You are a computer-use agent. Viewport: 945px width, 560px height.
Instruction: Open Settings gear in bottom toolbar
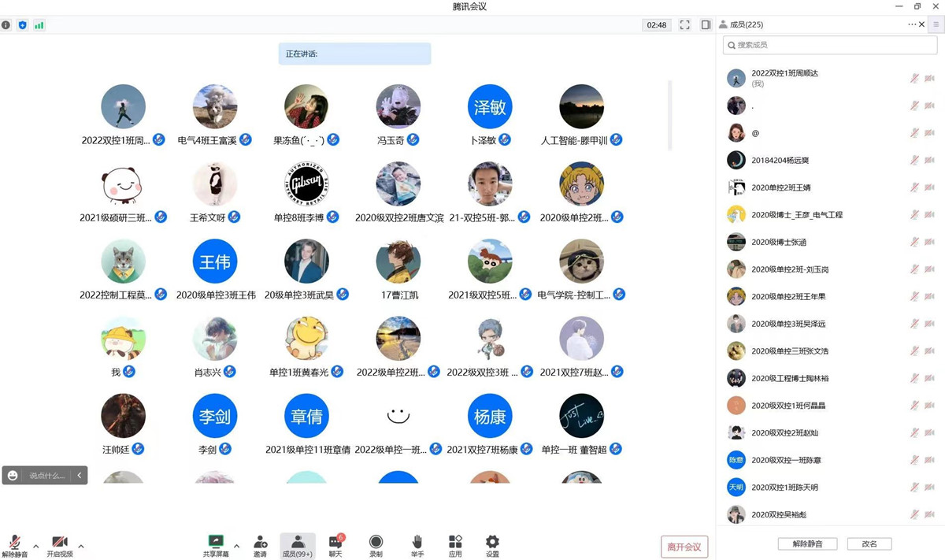492,544
